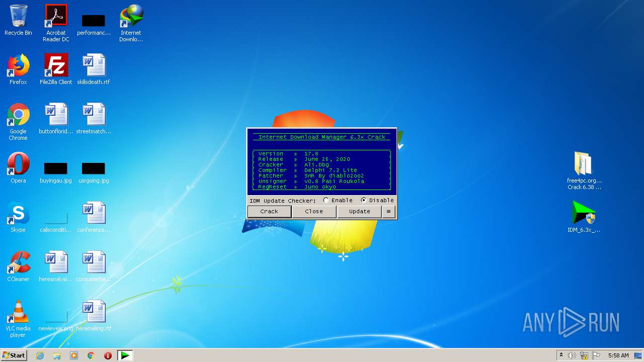Viewport: 644px width, 362px height.
Task: Open free4pc.org Crack 6.38 folder
Action: pyautogui.click(x=584, y=171)
